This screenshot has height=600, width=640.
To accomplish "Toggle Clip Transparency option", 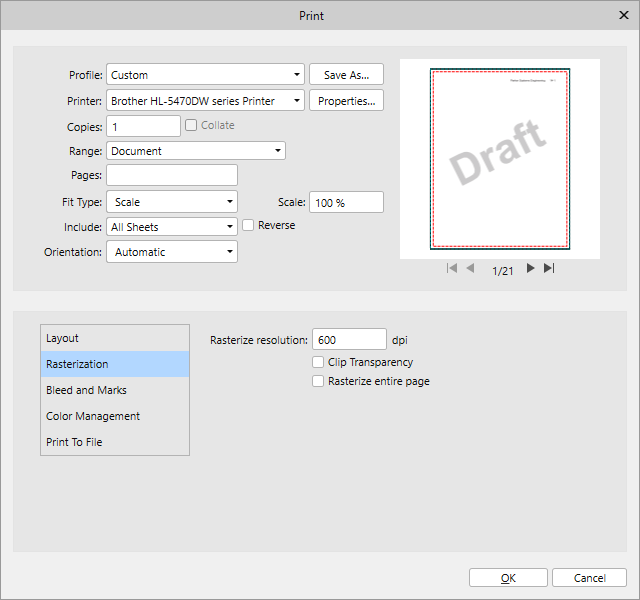I will click(318, 362).
